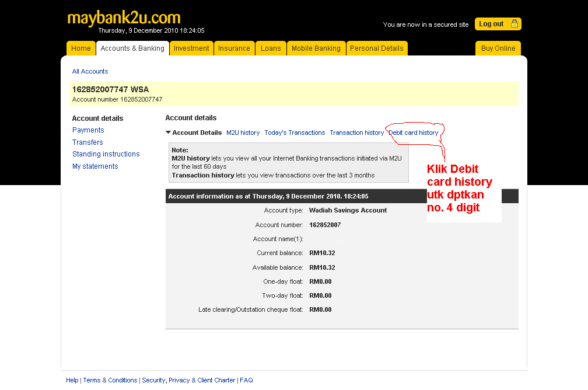Open Transfers in the sidebar
This screenshot has width=588, height=390.
87,142
